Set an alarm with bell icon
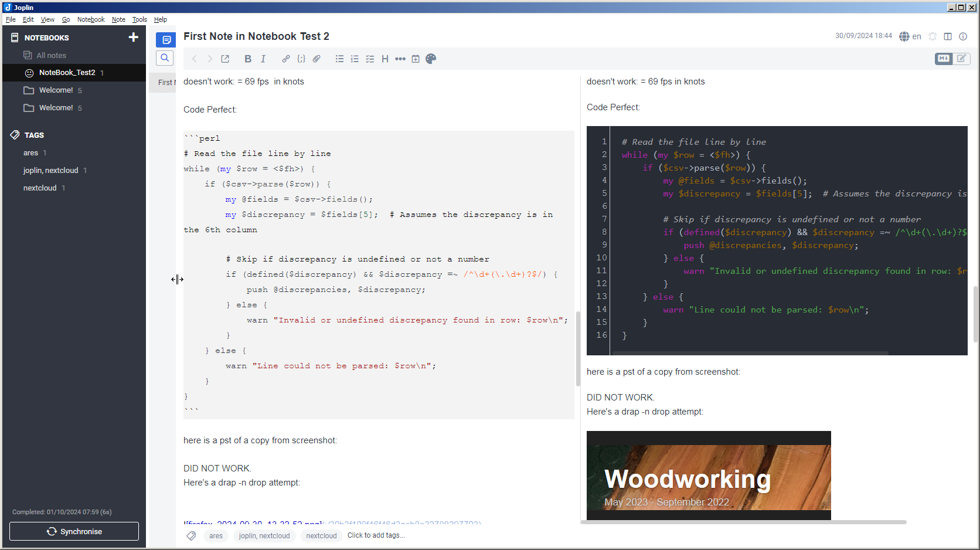Viewport: 980px width, 550px height. [x=933, y=36]
